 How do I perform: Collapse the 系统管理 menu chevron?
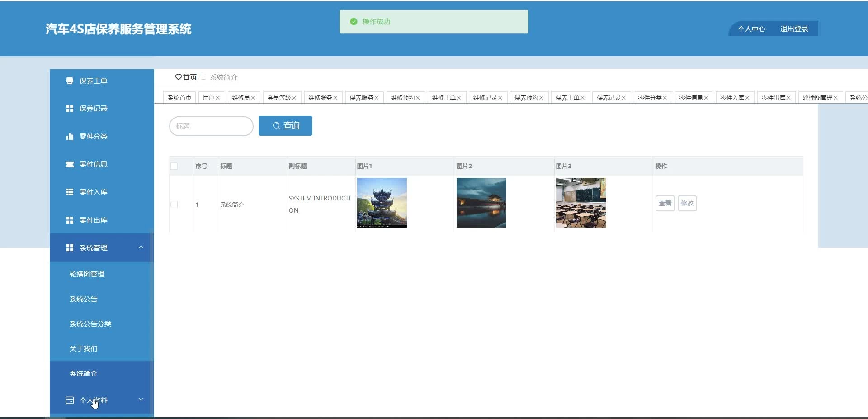point(141,247)
